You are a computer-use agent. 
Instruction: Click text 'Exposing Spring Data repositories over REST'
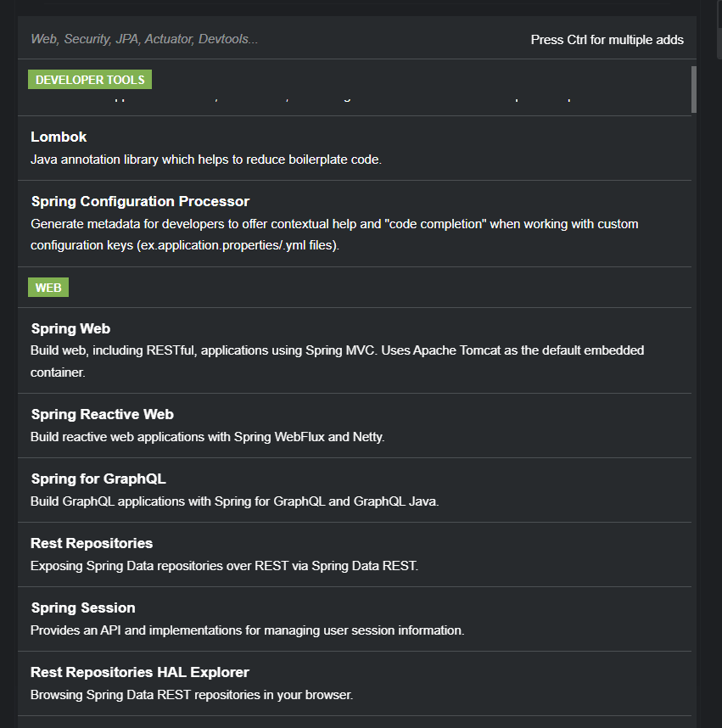click(x=160, y=566)
